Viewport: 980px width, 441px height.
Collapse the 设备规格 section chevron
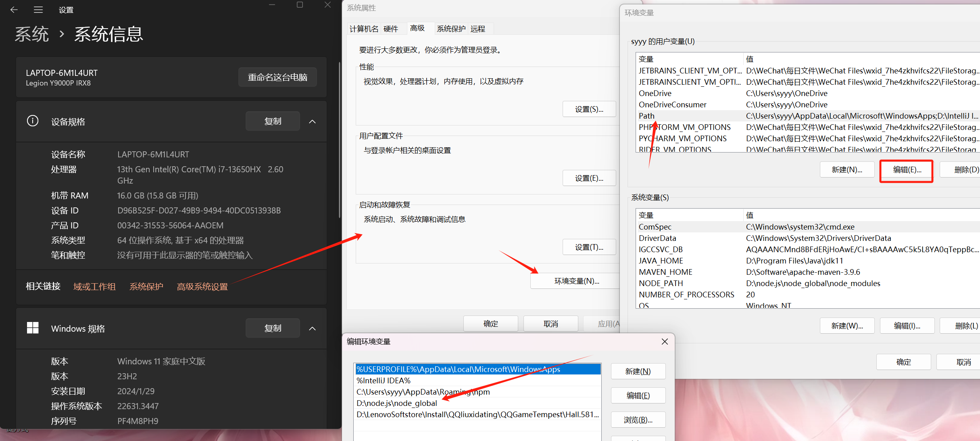tap(312, 121)
